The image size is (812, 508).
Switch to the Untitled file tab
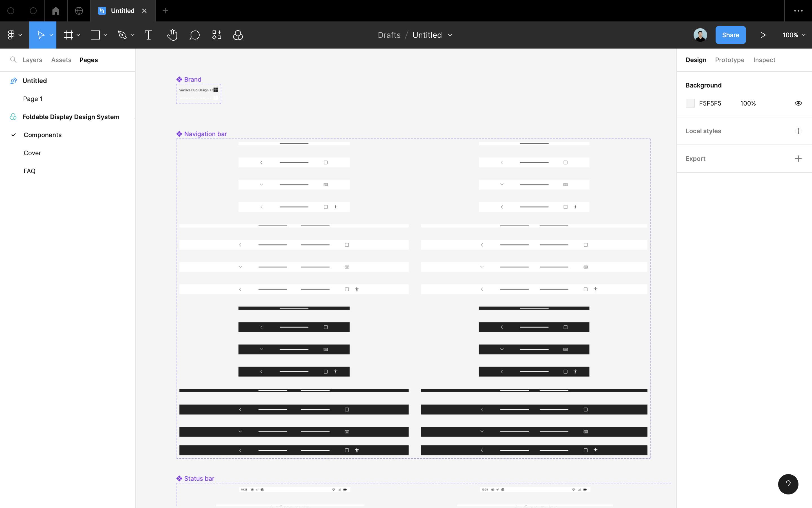pos(123,11)
